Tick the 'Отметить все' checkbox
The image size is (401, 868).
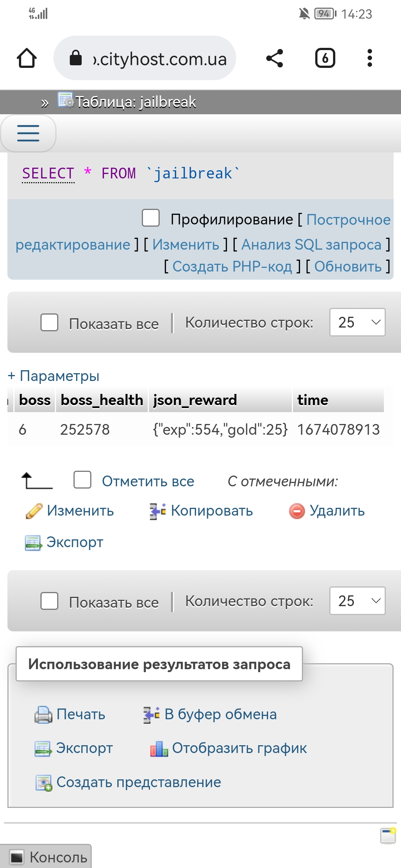[x=82, y=480]
